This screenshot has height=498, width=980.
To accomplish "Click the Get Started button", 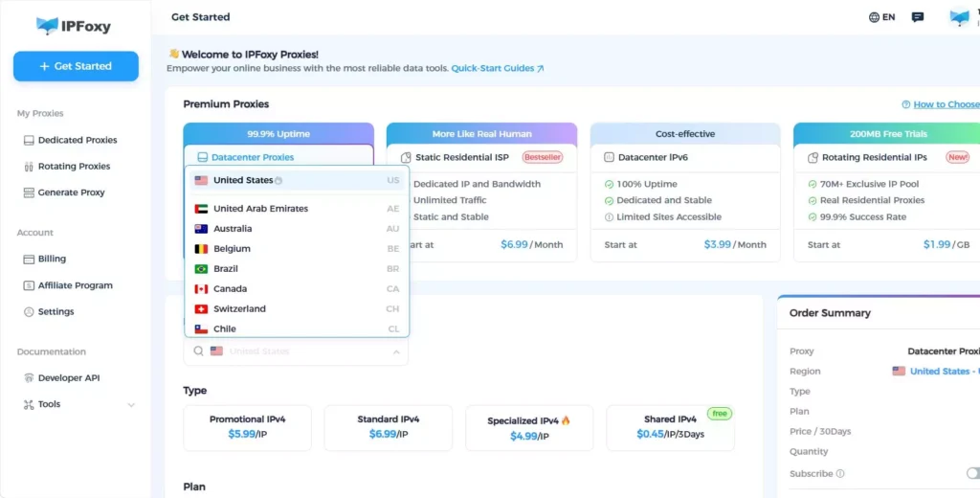I will (x=76, y=66).
